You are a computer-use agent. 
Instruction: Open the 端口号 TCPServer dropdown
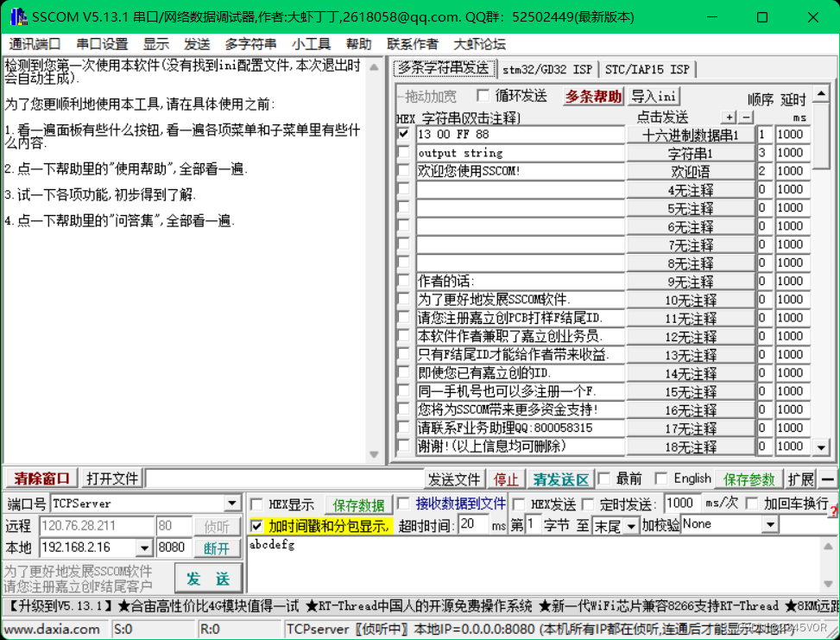pos(232,504)
